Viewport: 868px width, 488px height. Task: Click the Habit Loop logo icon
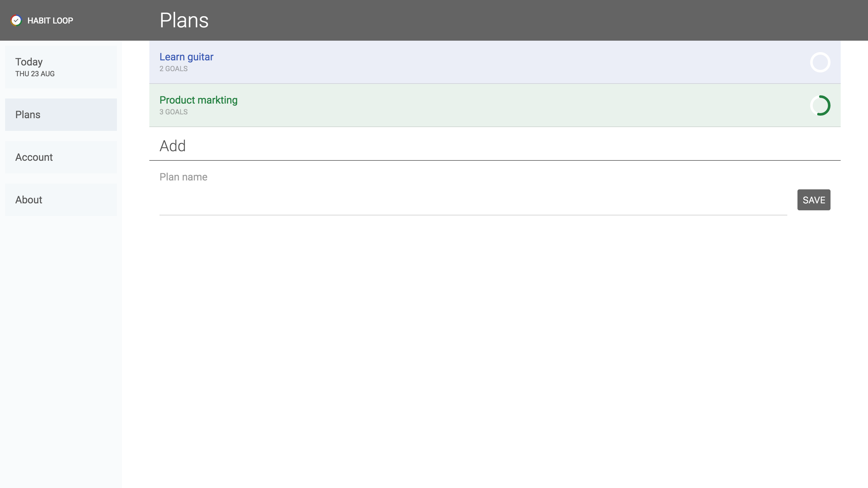16,21
